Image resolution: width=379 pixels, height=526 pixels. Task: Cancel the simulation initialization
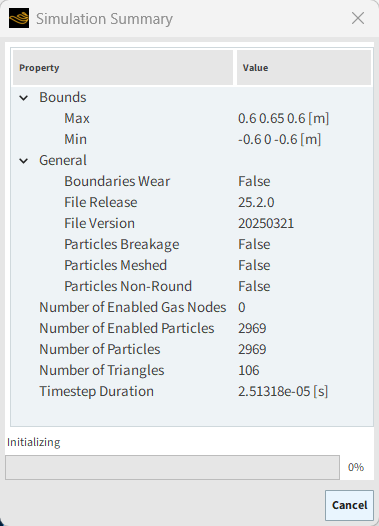(349, 505)
